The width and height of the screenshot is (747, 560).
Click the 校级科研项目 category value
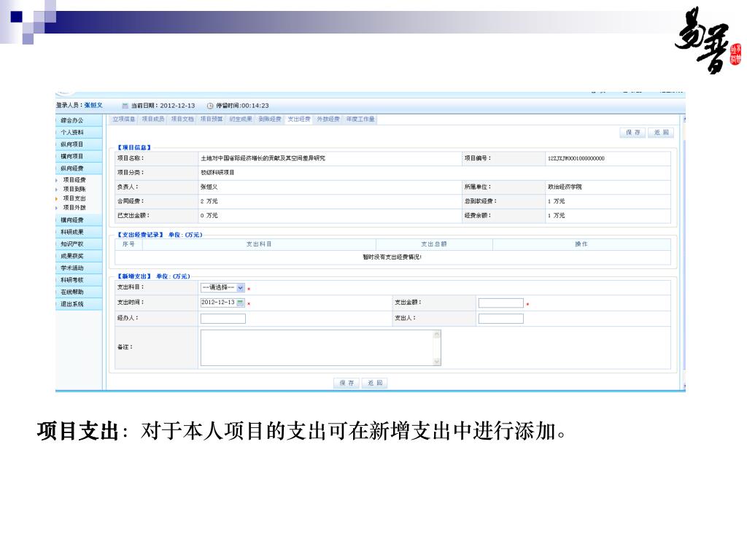pos(217,173)
